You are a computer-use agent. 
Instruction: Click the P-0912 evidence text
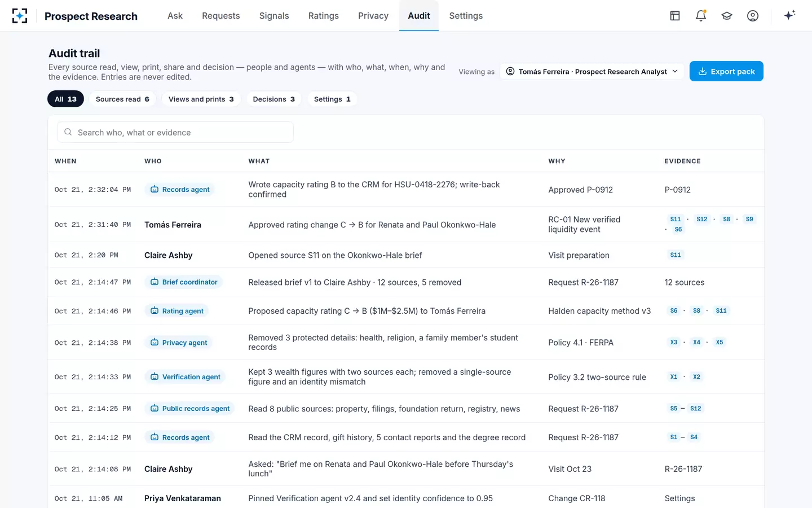(678, 190)
